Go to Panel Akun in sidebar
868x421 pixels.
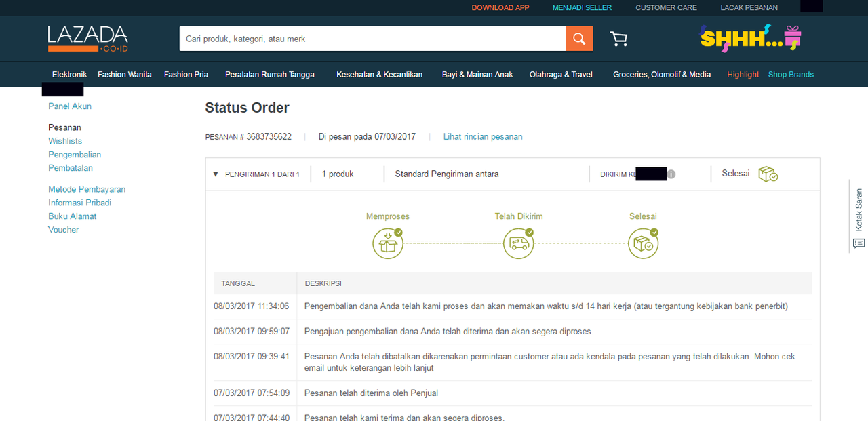pos(70,106)
